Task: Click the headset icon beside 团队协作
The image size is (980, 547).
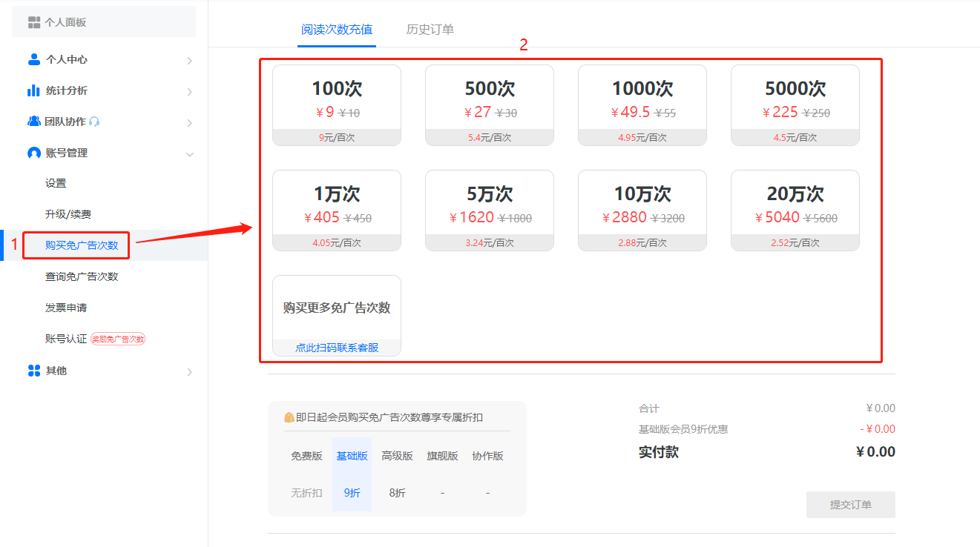Action: coord(94,122)
